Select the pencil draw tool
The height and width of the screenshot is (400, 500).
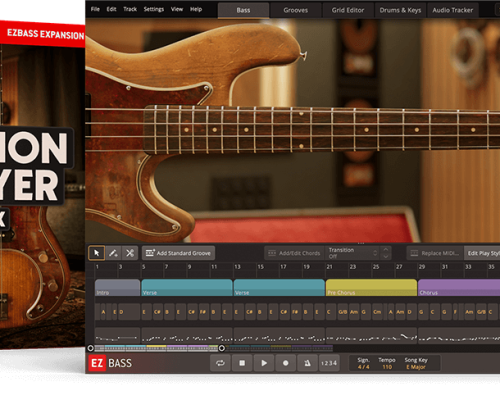pos(113,253)
